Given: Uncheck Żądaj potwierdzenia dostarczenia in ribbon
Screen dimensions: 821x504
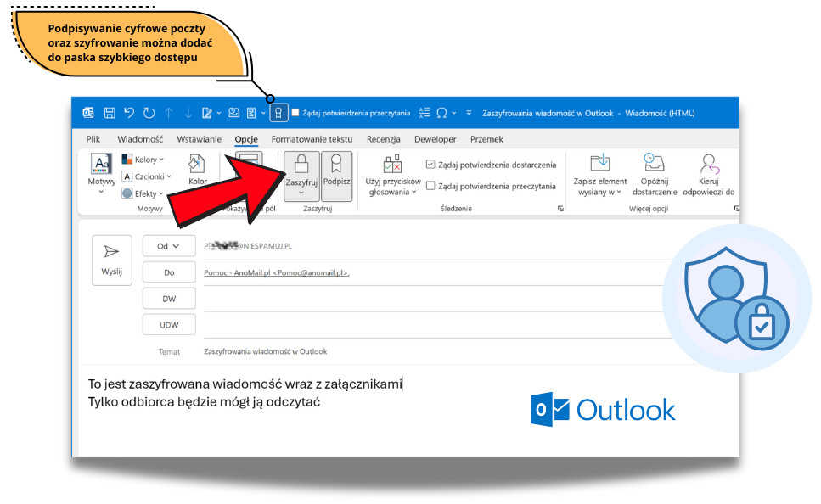Looking at the screenshot, I should 430,165.
